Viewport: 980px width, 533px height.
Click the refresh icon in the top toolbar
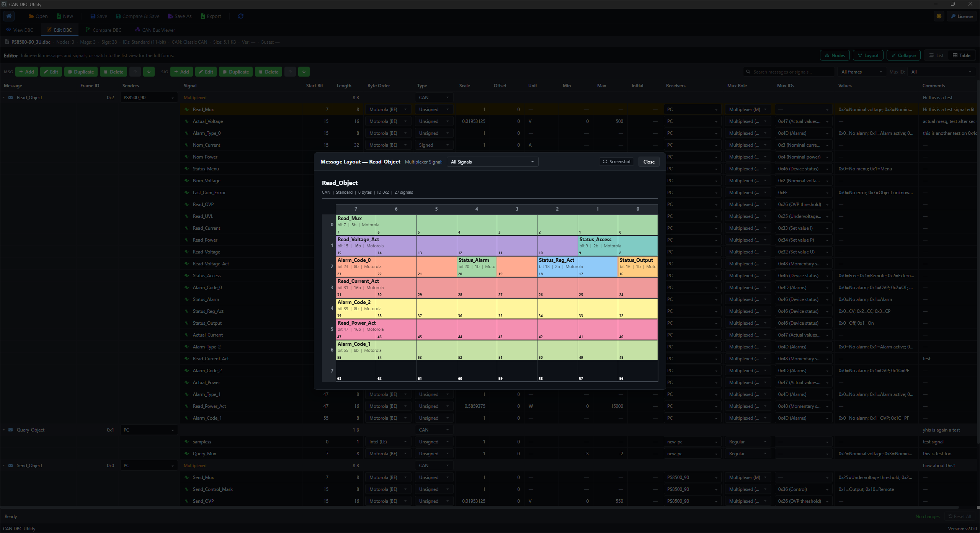click(x=241, y=16)
